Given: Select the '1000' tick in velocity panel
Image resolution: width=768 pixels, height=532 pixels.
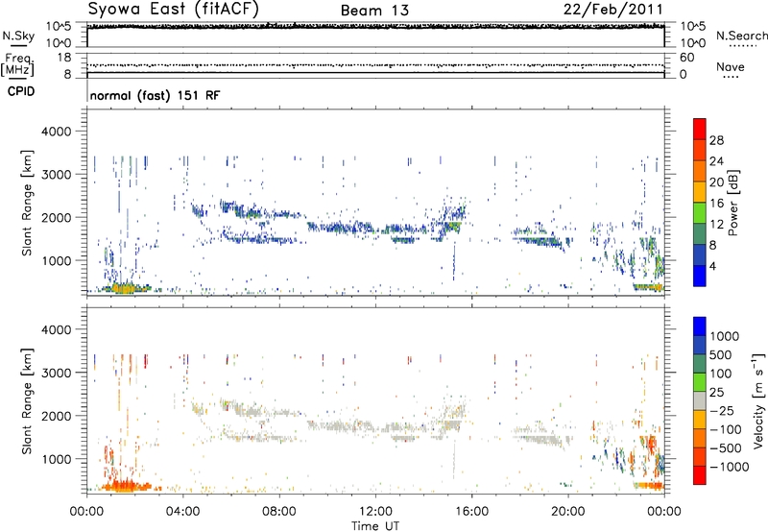Looking at the screenshot, I should [57, 459].
